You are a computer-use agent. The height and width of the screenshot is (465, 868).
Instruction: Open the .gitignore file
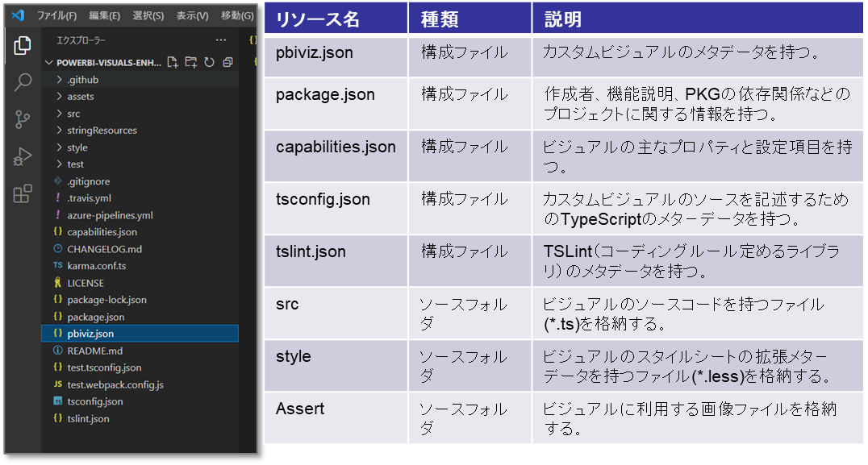(x=140, y=181)
